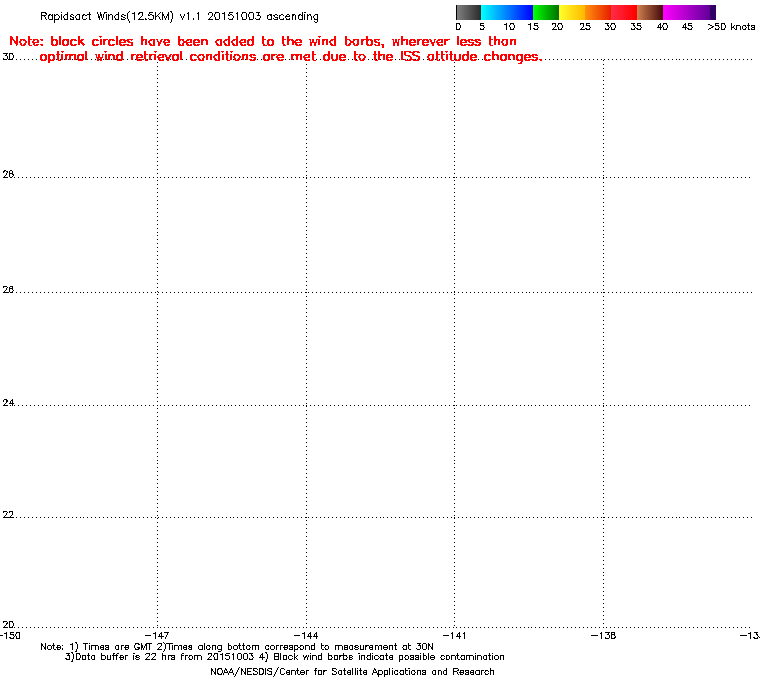Click the green 15-20 knots color segment
Screen dimensions: 760x688
click(x=546, y=12)
